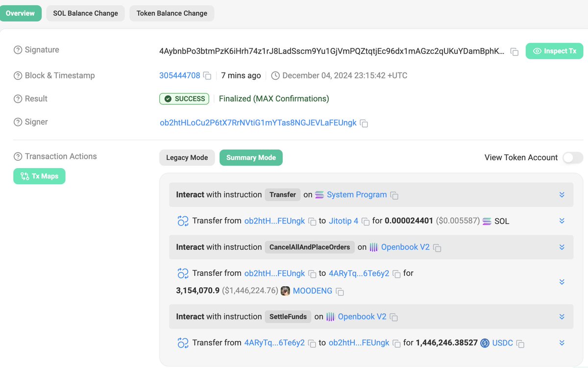Expand the SettleFunds instruction
The height and width of the screenshot is (368, 588).
point(562,317)
